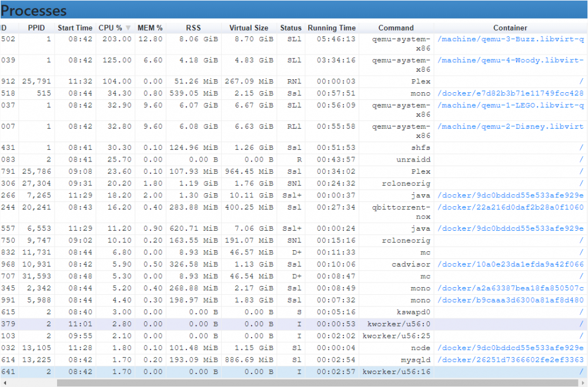Open the qemu-2-Disney container link
Viewport: 588px width, 387px height.
[511, 126]
